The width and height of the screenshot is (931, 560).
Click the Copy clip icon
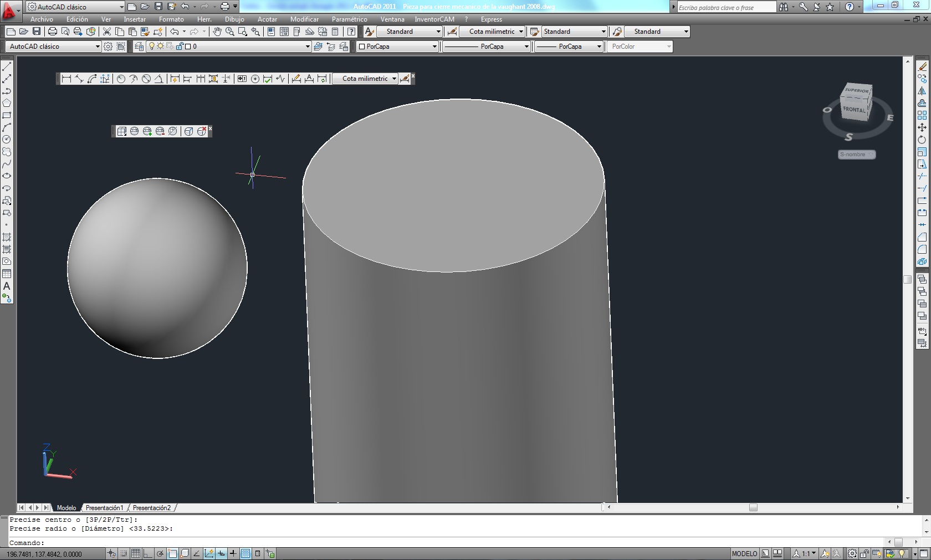coord(120,32)
